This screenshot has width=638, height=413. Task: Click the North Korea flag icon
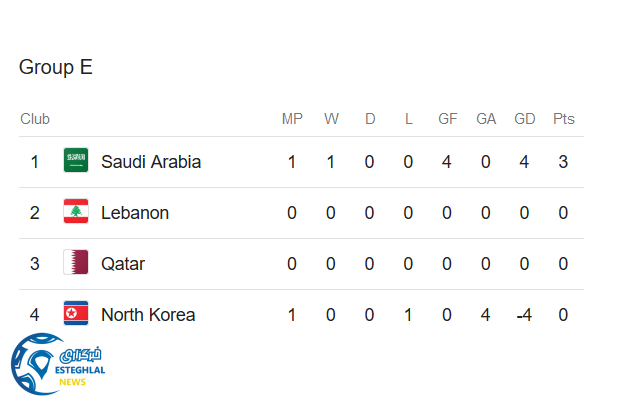[76, 314]
